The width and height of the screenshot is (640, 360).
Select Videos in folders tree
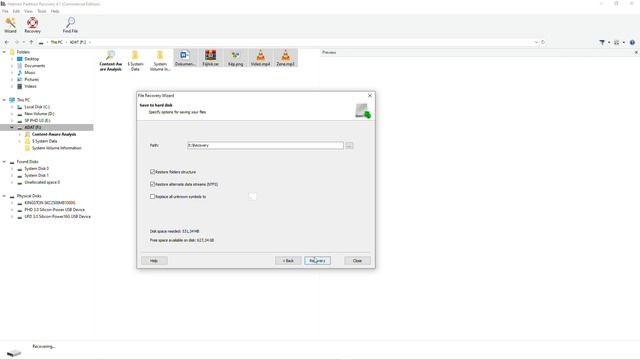coord(30,87)
